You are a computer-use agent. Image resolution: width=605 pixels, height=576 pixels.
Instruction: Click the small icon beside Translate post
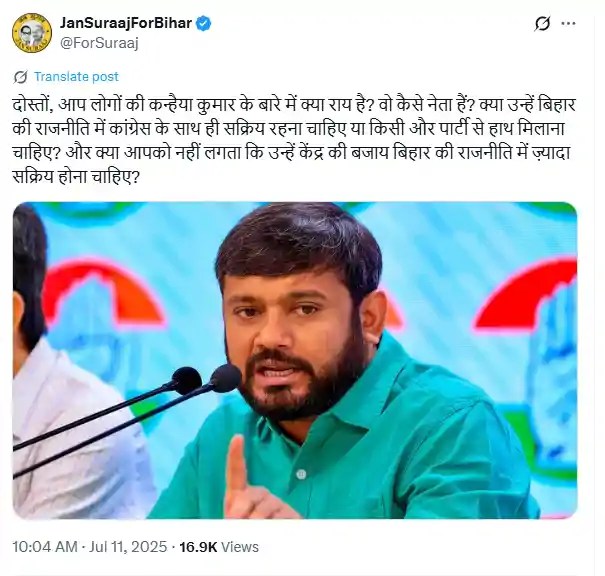20,77
